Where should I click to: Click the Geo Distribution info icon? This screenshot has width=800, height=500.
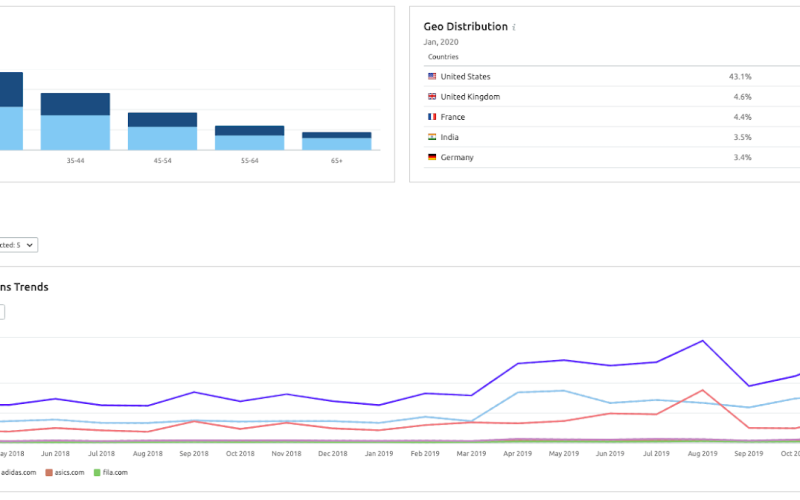tap(514, 28)
